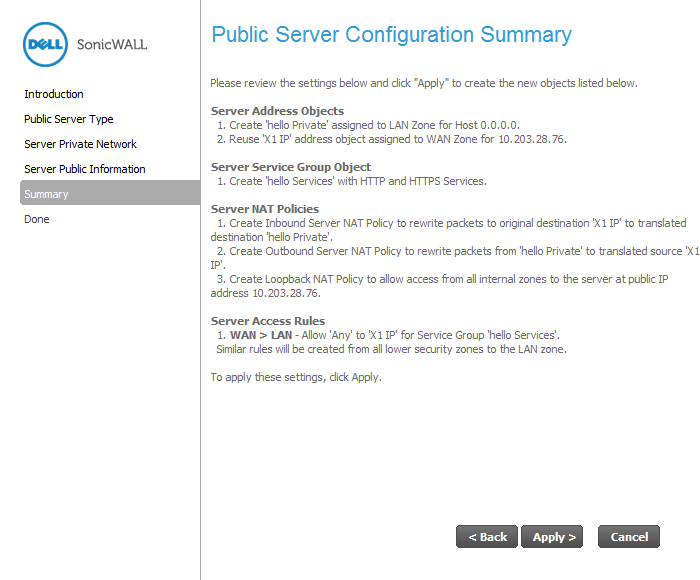The image size is (700, 580).
Task: Open the Public Server Type step
Action: 69,119
